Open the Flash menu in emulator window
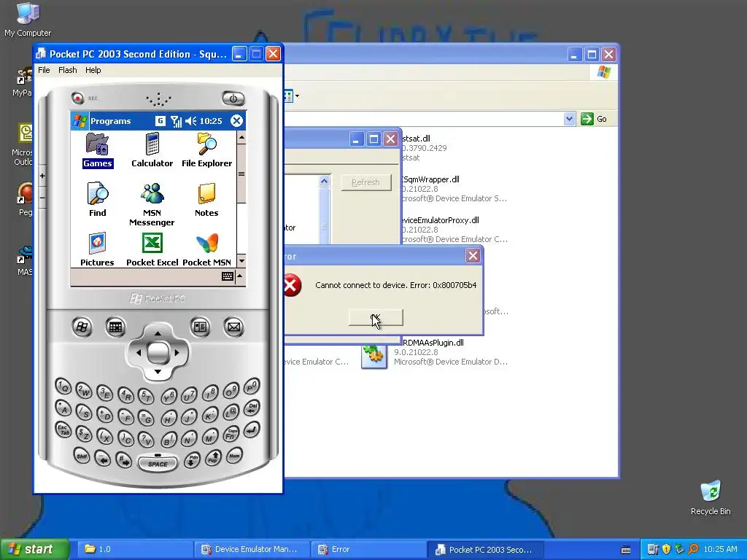 (x=68, y=70)
